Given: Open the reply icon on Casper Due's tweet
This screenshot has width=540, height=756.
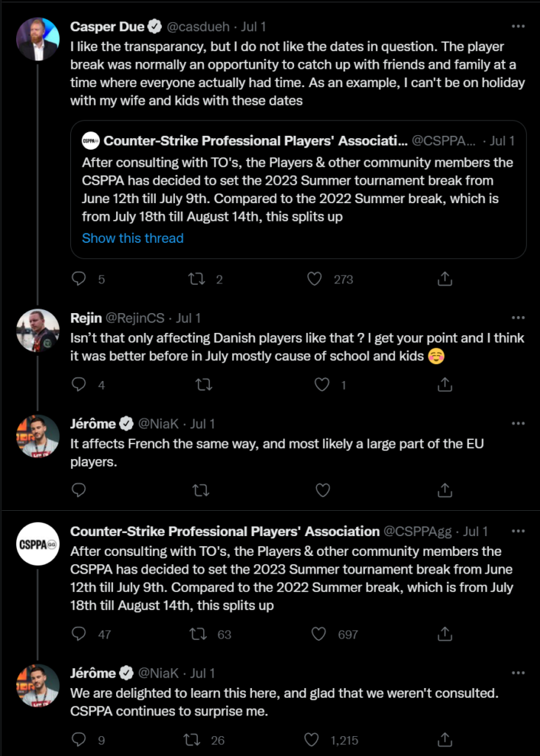Looking at the screenshot, I should tap(79, 279).
